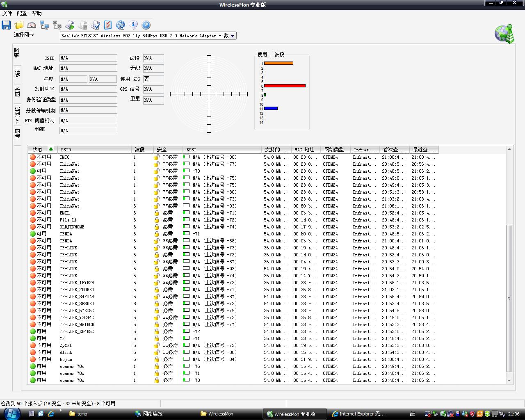525x420 pixels.
Task: Switch to the 统计 side tab
Action: [x=17, y=73]
